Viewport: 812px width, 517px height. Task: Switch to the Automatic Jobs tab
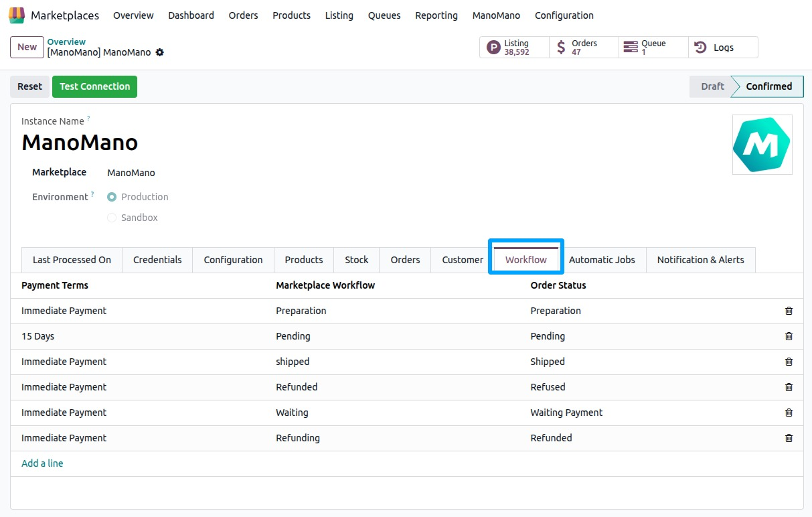pos(602,260)
